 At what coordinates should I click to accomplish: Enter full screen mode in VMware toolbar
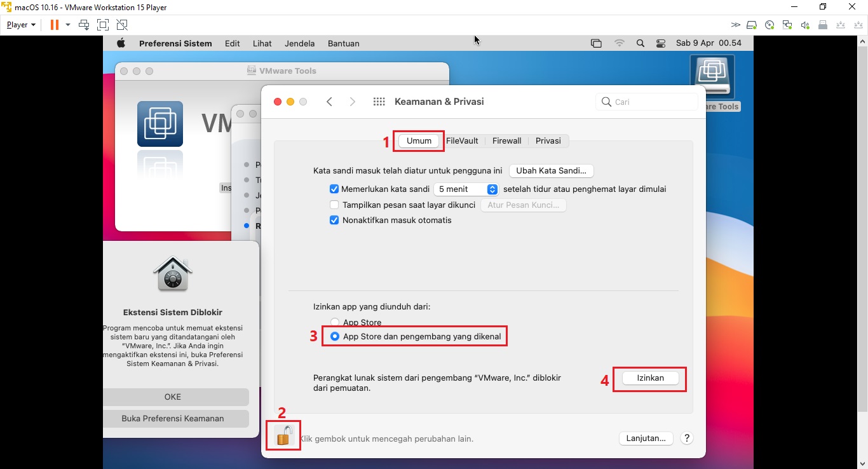pos(103,25)
